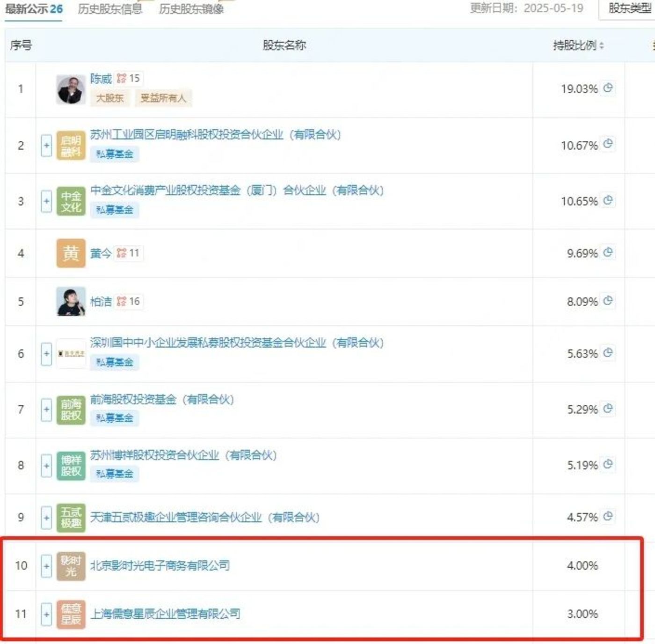Open the 历史股东信息 tab

pyautogui.click(x=110, y=9)
